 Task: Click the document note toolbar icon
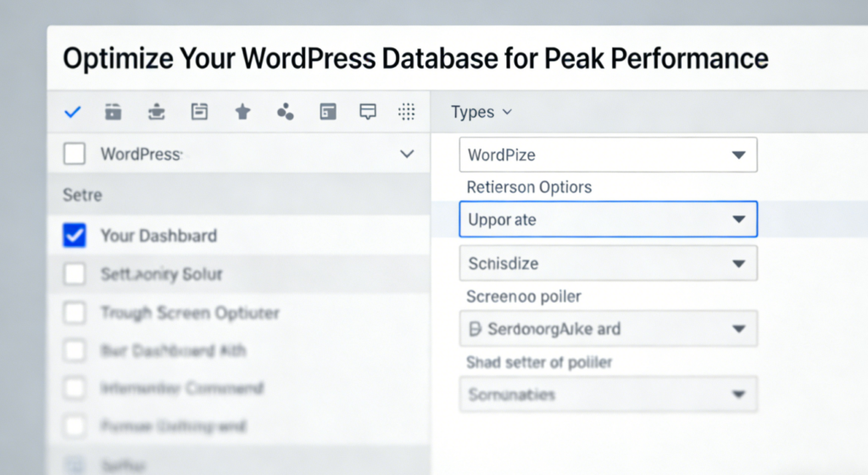tap(199, 112)
